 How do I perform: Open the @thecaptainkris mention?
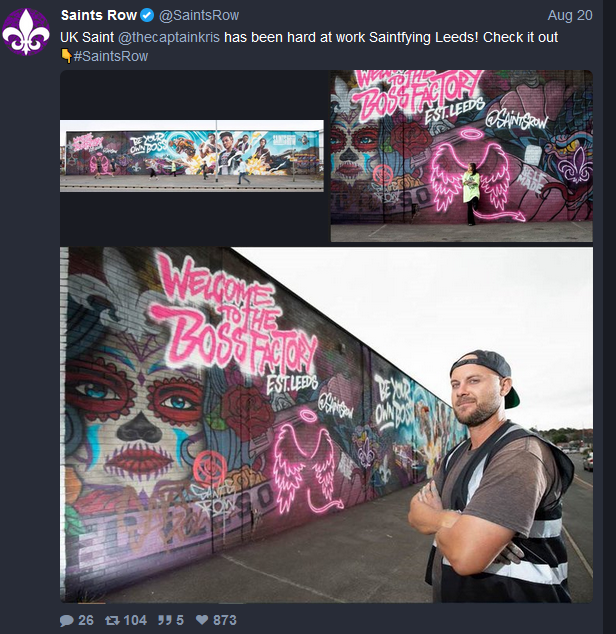[x=169, y=37]
